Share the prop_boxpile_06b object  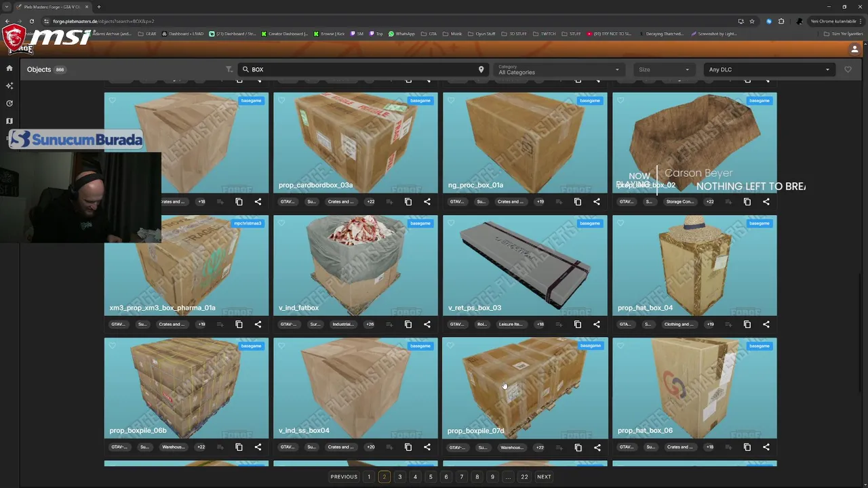coord(258,447)
